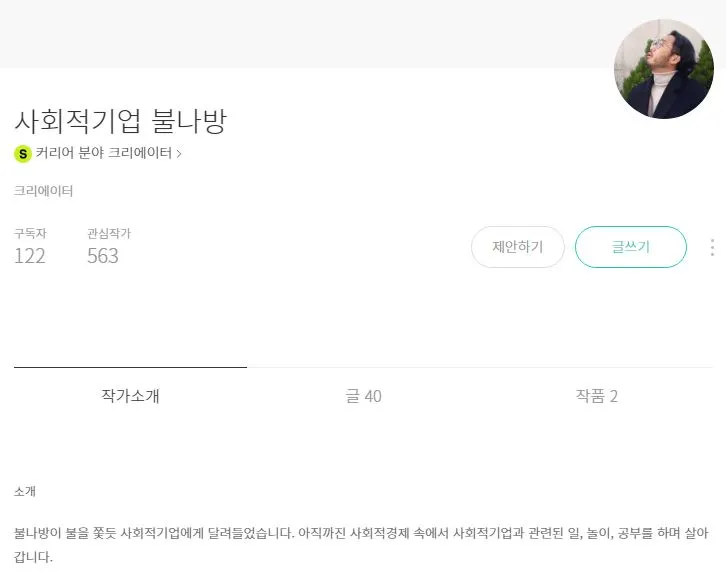Viewport: 726px width, 579px height.
Task: Click the 제안하기 proposal button
Action: [x=518, y=247]
